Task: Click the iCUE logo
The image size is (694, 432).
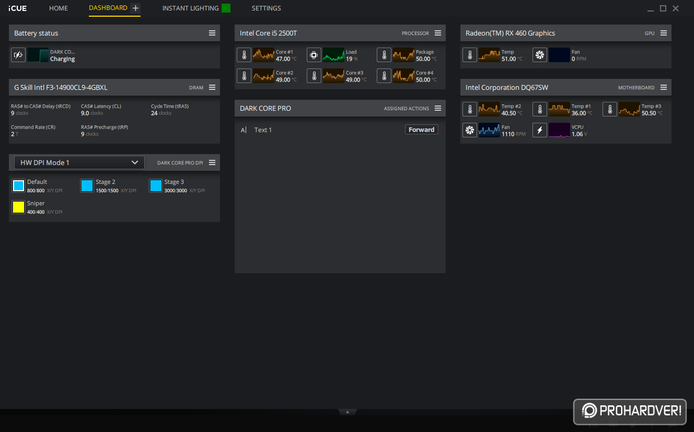Action: pos(18,8)
